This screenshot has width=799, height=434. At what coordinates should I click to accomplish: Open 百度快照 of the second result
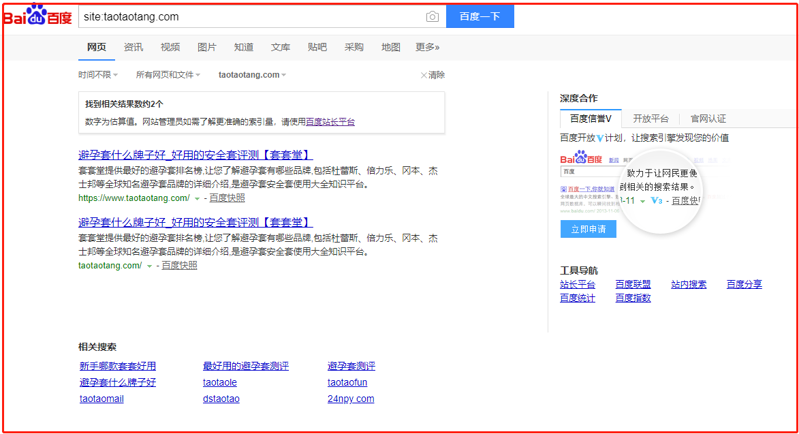[x=179, y=265]
